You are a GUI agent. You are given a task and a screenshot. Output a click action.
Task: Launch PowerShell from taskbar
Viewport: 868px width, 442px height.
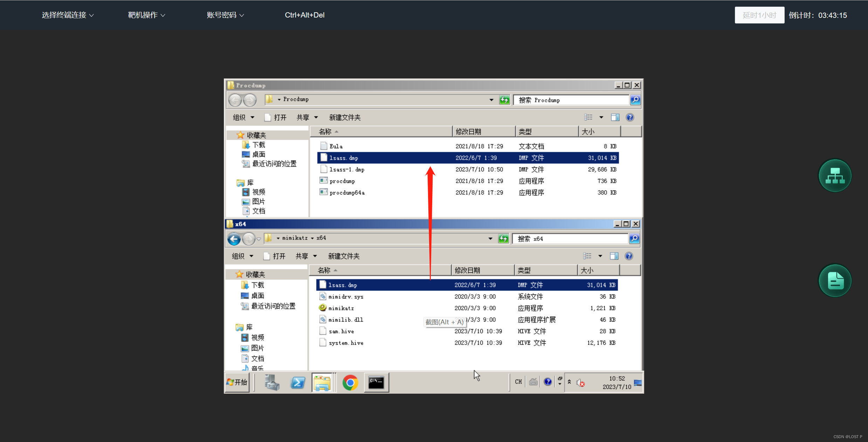coord(298,382)
